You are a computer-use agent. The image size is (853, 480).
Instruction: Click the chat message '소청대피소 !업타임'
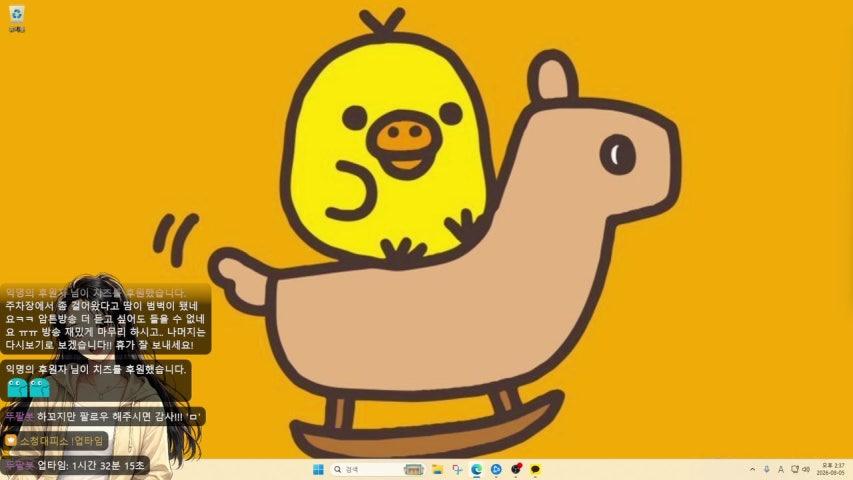click(61, 441)
